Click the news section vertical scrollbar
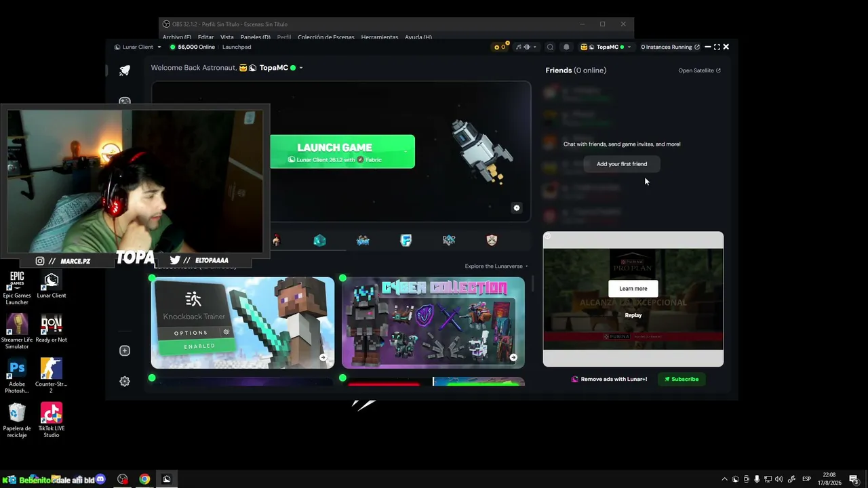The width and height of the screenshot is (868, 488). tap(532, 283)
